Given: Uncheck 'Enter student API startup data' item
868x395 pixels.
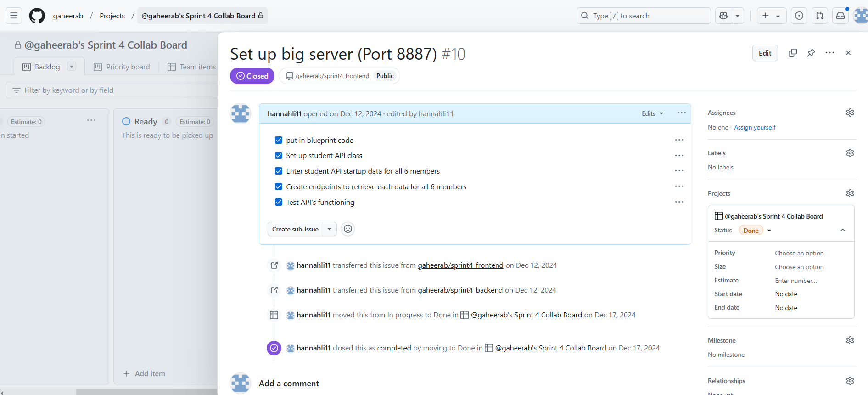Looking at the screenshot, I should coord(279,171).
